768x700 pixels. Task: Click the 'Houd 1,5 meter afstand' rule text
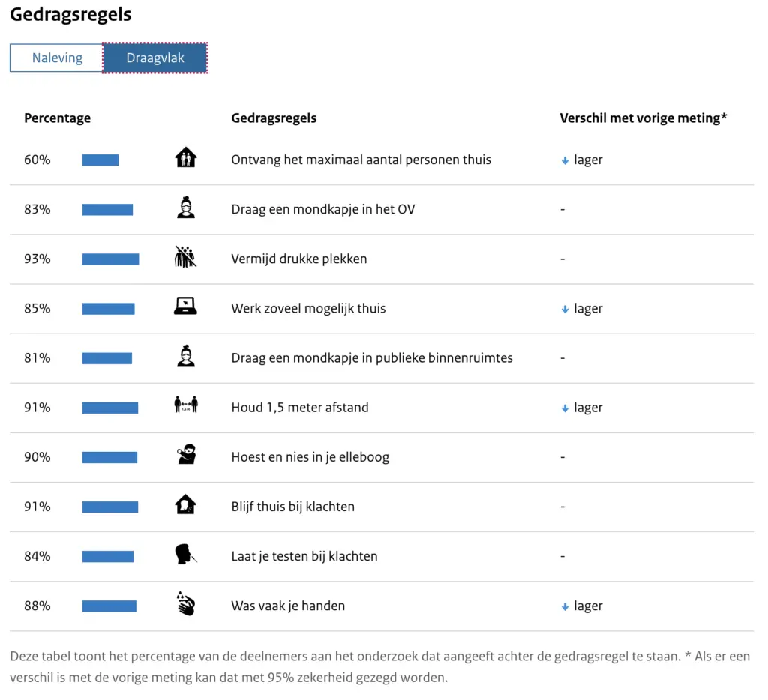(300, 408)
